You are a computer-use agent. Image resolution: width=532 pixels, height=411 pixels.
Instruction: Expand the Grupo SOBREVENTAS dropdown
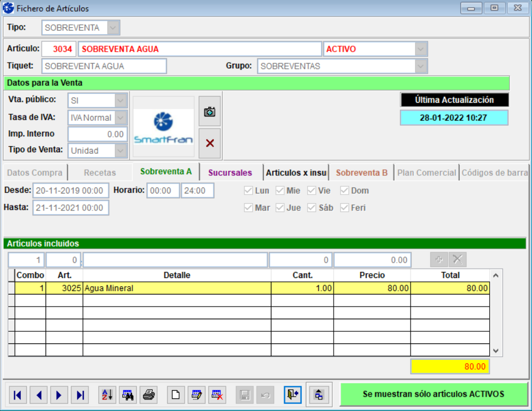(x=421, y=66)
